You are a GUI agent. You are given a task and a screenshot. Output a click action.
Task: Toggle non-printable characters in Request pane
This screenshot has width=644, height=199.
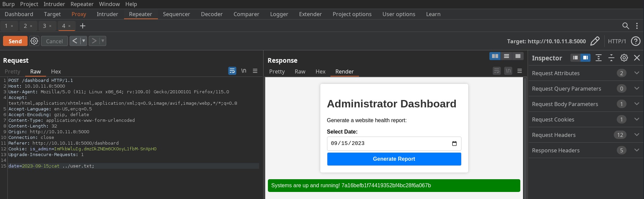click(x=244, y=71)
